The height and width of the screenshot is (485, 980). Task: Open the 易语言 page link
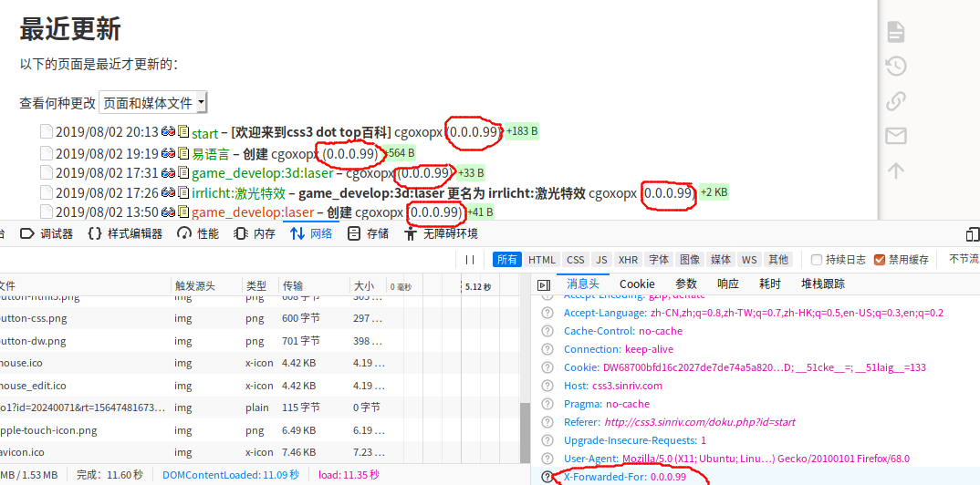[211, 153]
